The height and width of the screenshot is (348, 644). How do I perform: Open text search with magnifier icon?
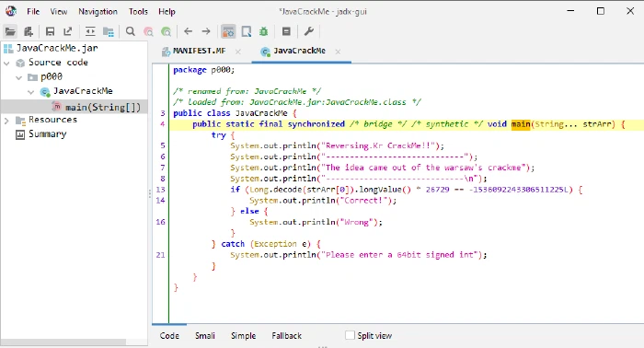[131, 31]
